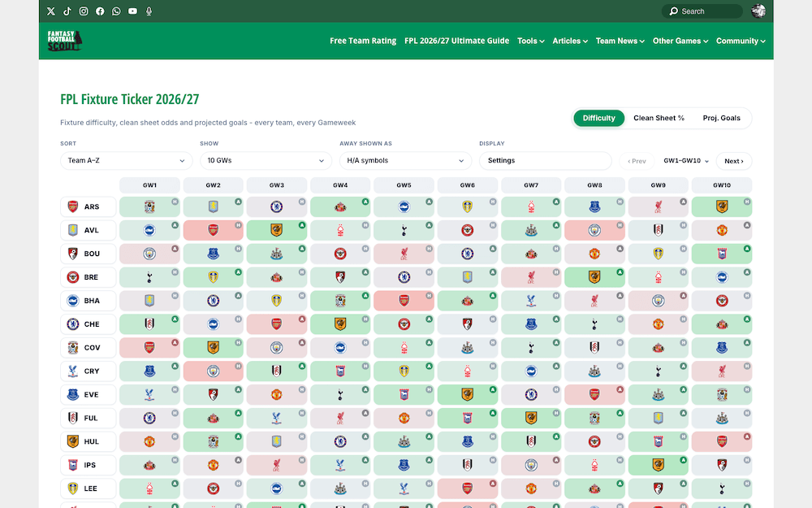Click the GW10 column header
812x508 pixels.
click(x=722, y=185)
